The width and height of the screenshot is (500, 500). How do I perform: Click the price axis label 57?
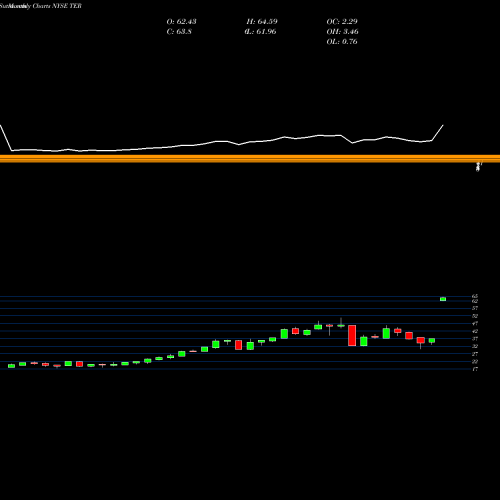pyautogui.click(x=475, y=308)
